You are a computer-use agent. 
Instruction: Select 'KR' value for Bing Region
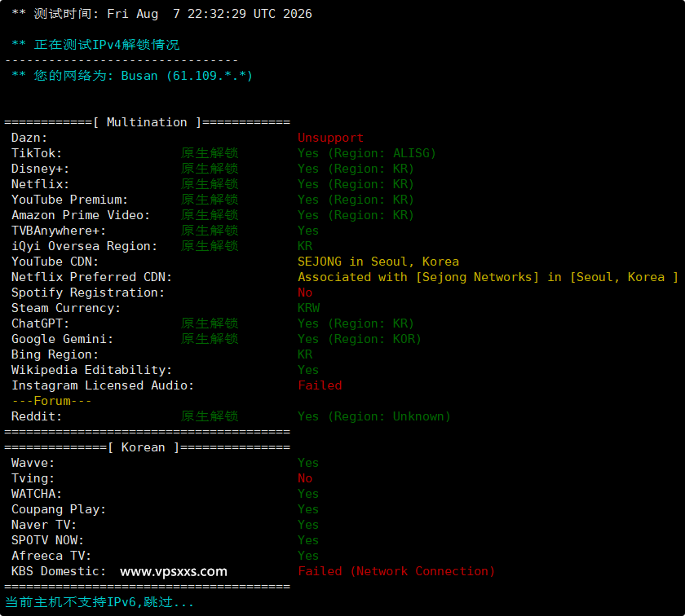(305, 354)
